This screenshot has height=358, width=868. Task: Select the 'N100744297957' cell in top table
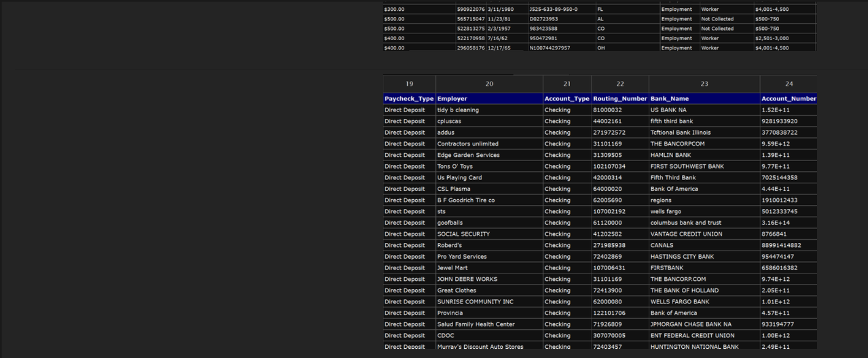(x=550, y=48)
